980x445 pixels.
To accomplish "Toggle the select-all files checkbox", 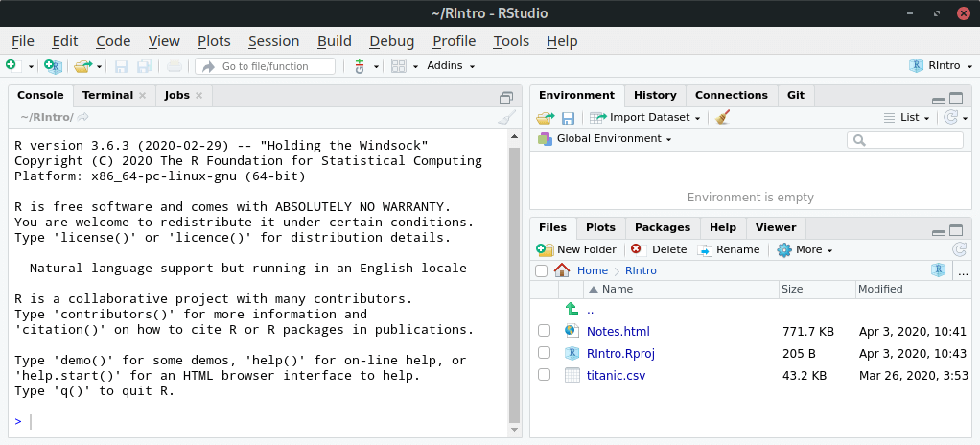I will (541, 270).
